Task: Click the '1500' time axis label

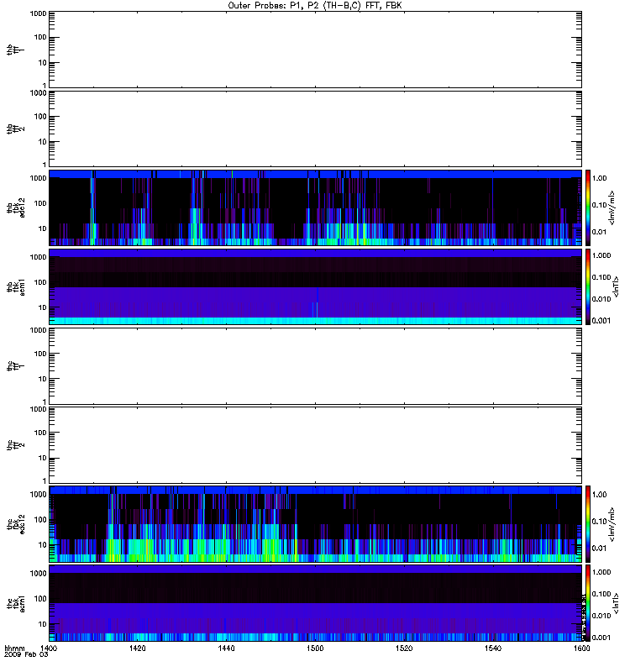Action: point(315,648)
